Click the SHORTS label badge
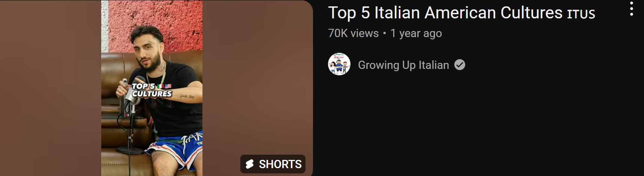 273,164
